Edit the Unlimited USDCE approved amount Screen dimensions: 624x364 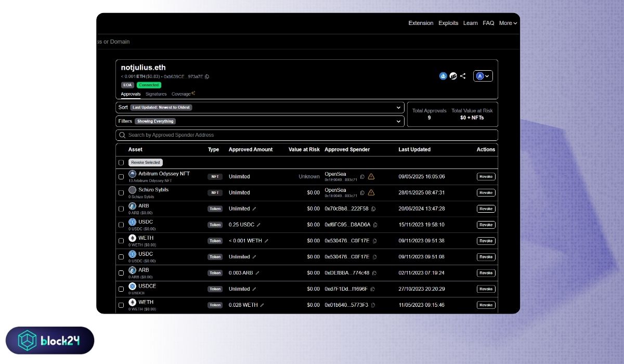[x=254, y=289]
